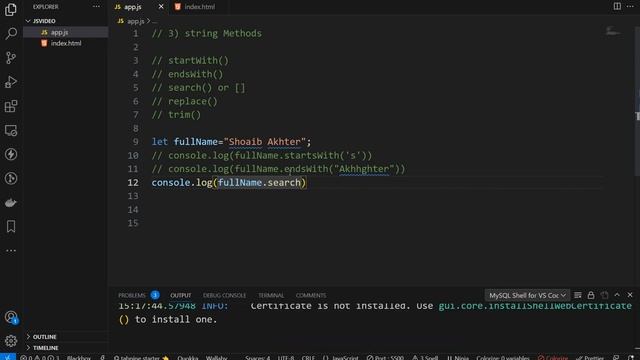
Task: Place cursor on line 12 console.log code
Action: point(229,182)
